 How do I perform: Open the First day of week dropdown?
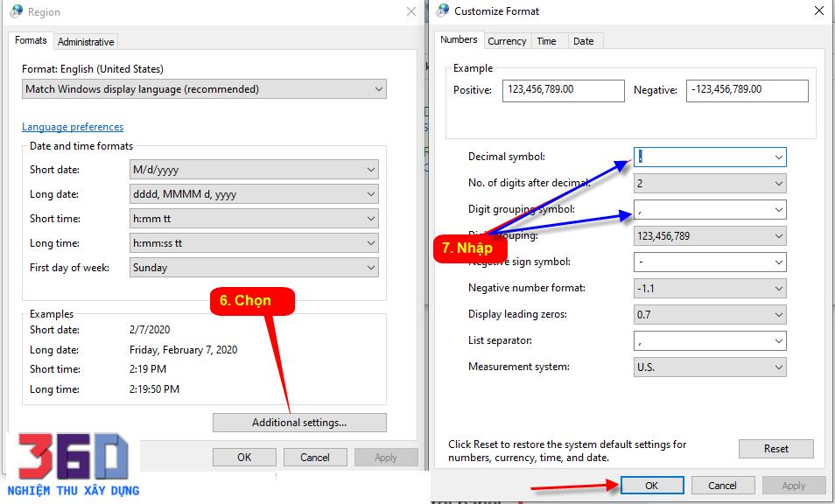[x=371, y=268]
